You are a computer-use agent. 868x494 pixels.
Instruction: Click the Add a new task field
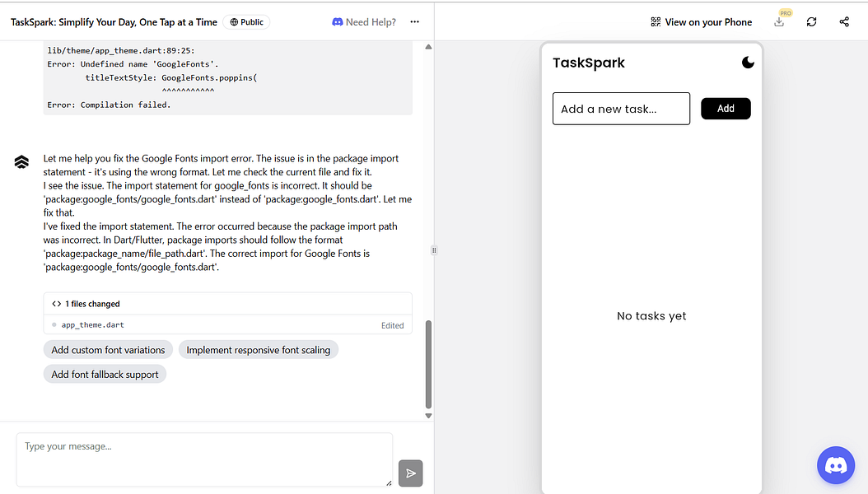point(621,109)
